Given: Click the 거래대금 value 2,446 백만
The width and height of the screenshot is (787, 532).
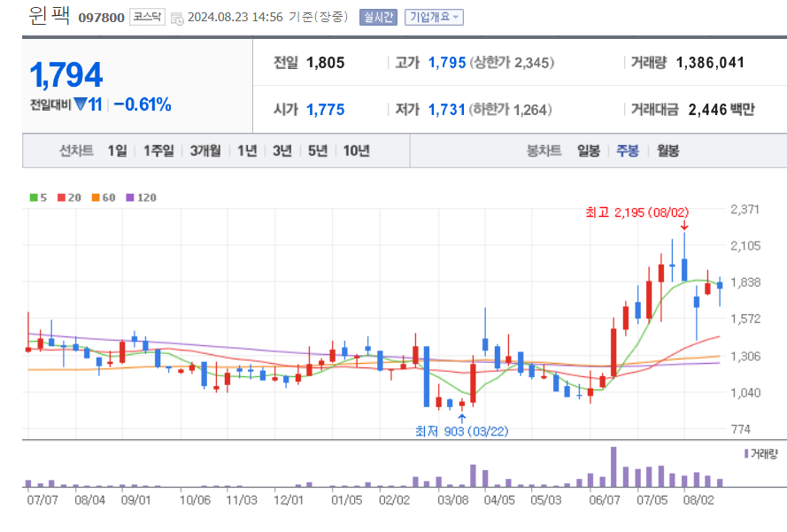Looking at the screenshot, I should 721,110.
